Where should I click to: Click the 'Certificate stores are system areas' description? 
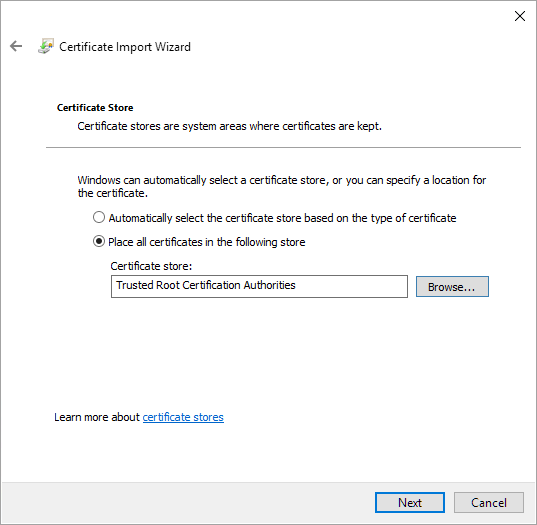coord(229,126)
